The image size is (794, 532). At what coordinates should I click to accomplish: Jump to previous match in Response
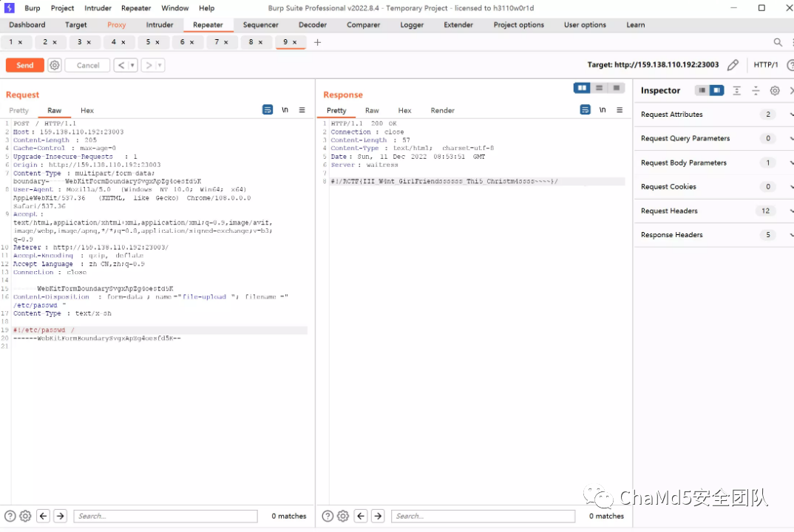[361, 516]
